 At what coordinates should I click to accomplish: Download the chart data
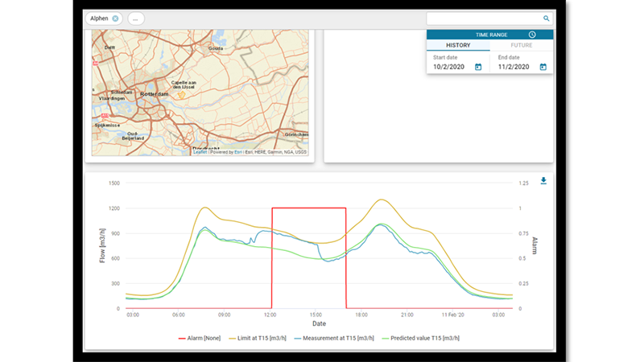tap(543, 180)
